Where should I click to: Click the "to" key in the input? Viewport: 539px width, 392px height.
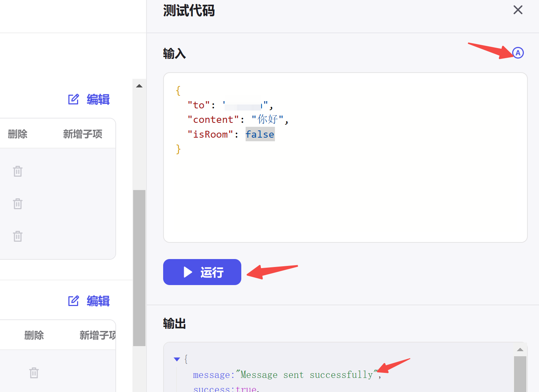199,105
